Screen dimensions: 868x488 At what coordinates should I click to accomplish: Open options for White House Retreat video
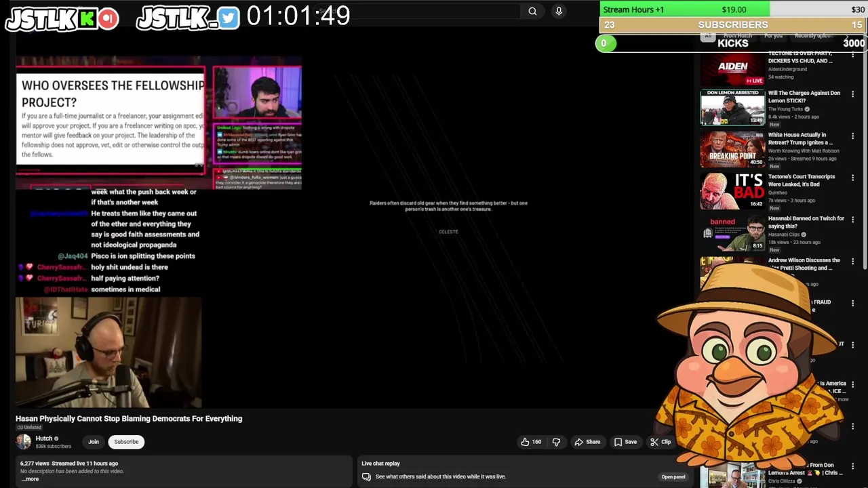[x=852, y=136]
